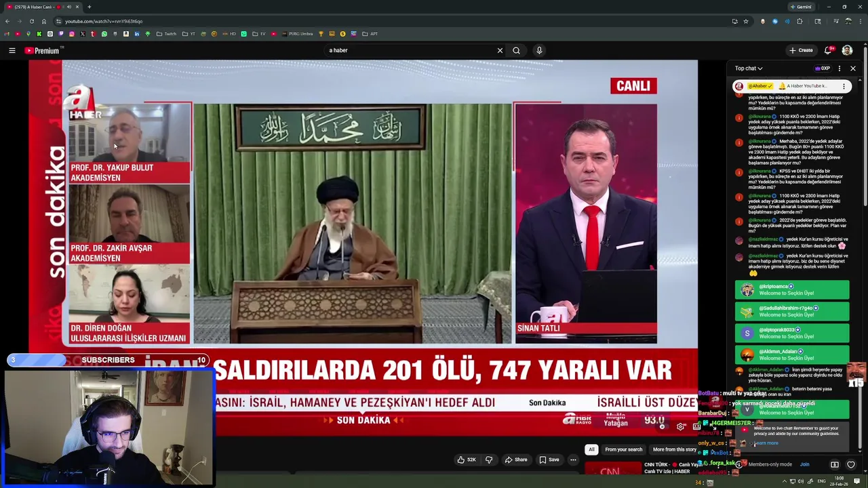Open the pinned A Haber message options
This screenshot has width=868, height=488.
click(844, 86)
